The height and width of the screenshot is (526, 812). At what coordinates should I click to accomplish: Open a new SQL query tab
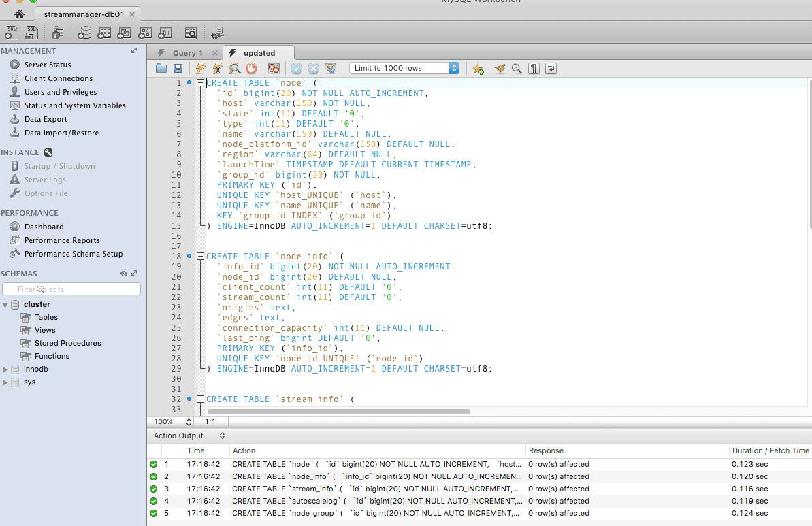[12, 32]
